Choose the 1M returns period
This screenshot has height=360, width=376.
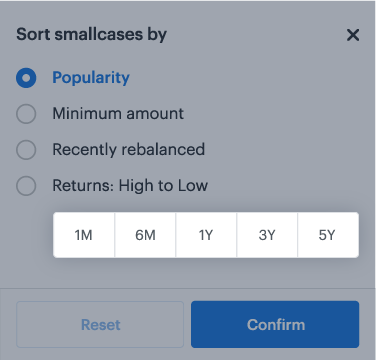[84, 235]
